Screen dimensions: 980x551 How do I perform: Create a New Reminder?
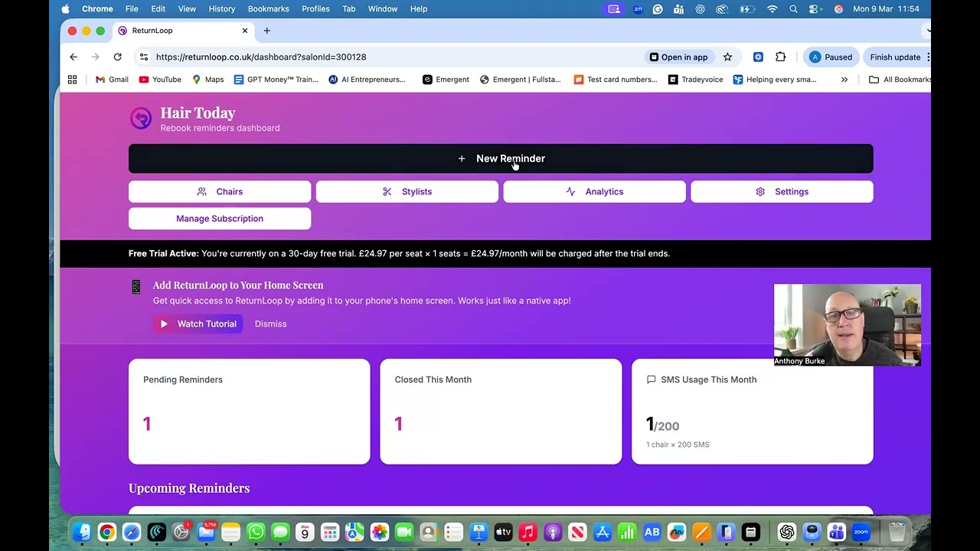click(x=501, y=158)
